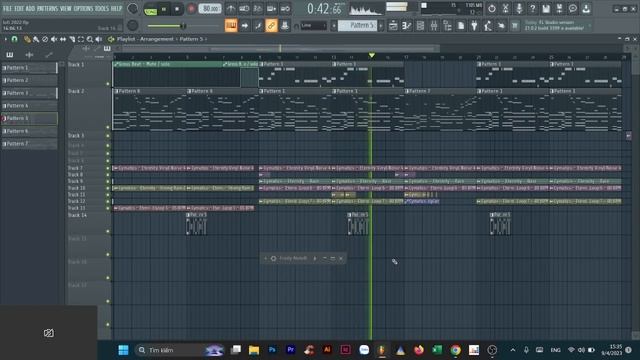Viewport: 640px width, 360px height.
Task: Open the Browser view icon
Action: pos(447,26)
